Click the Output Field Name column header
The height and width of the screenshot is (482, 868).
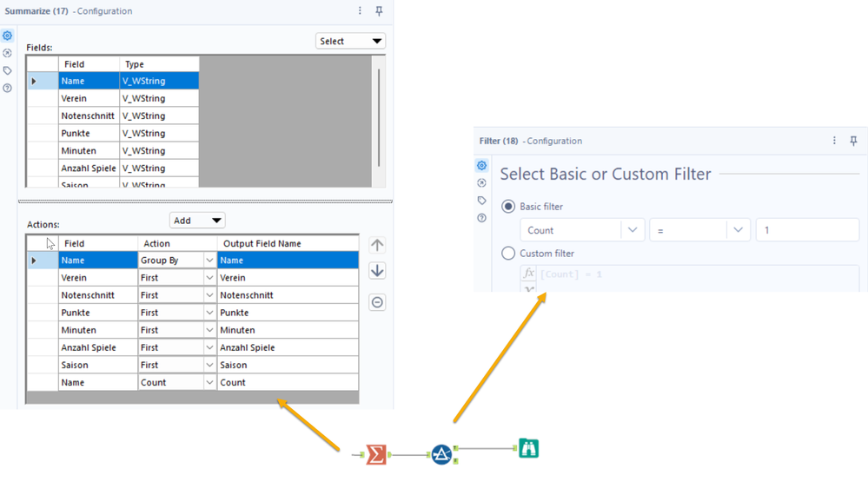coord(288,243)
